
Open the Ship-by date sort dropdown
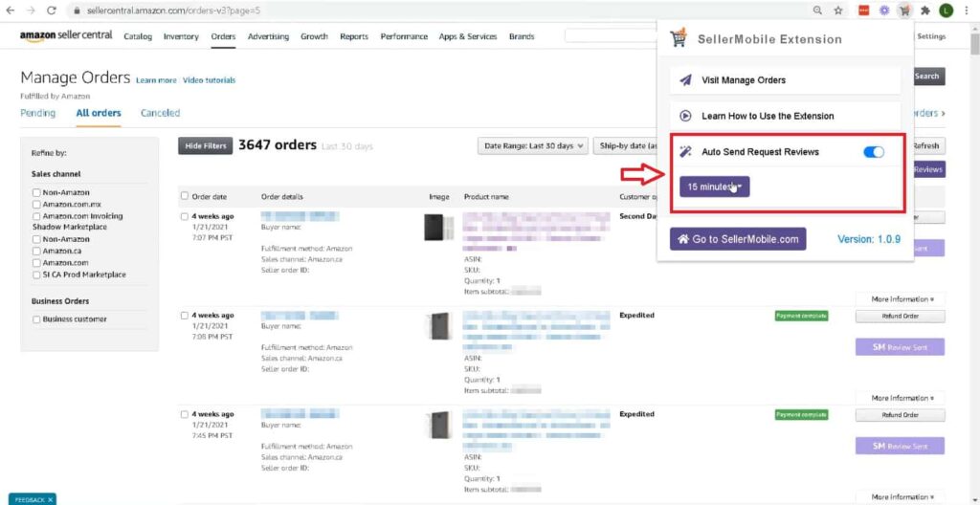pos(625,145)
